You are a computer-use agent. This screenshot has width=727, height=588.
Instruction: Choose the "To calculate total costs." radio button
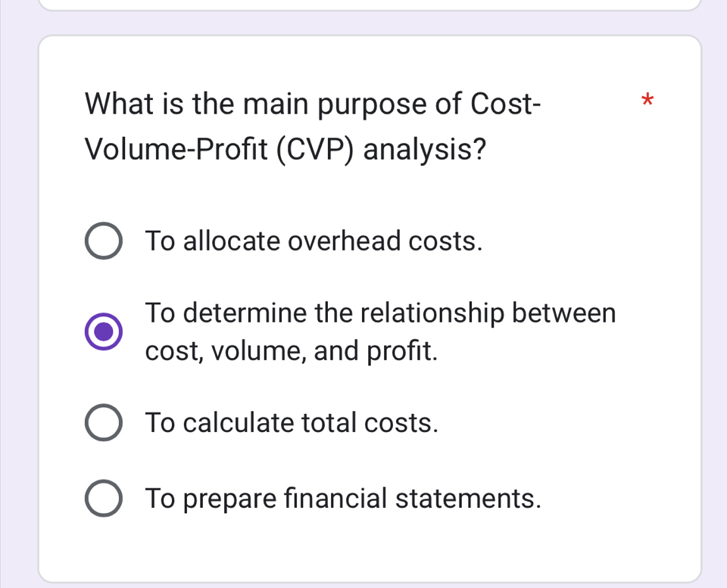(102, 422)
